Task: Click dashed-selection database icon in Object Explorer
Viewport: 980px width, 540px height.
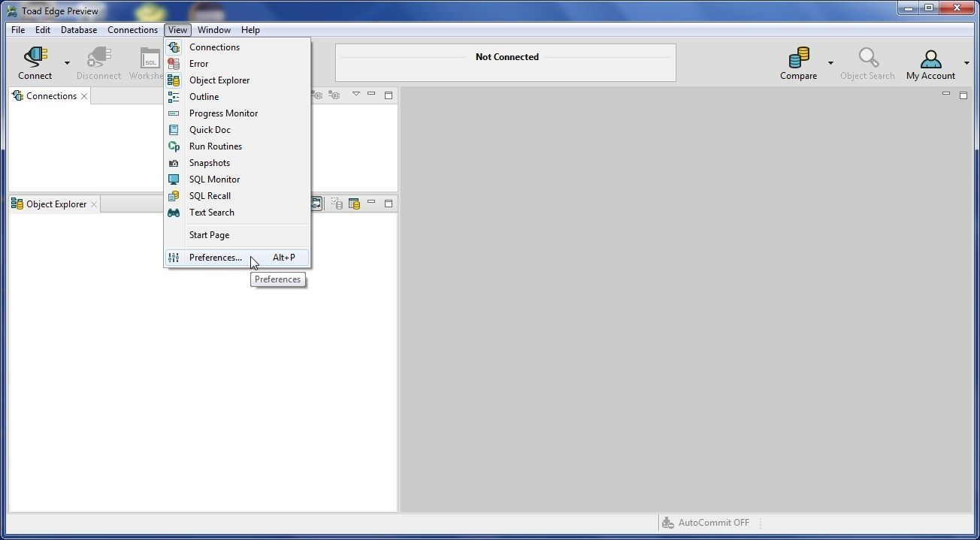Action: [337, 204]
